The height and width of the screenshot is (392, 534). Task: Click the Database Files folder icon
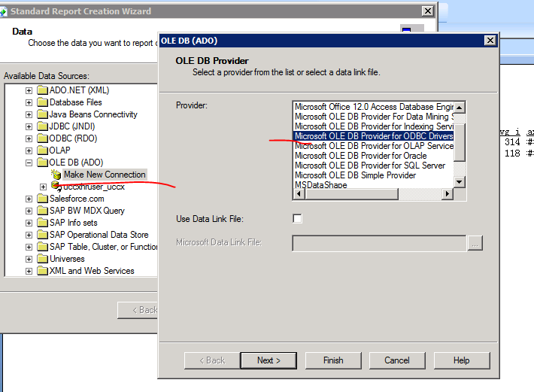(x=43, y=102)
